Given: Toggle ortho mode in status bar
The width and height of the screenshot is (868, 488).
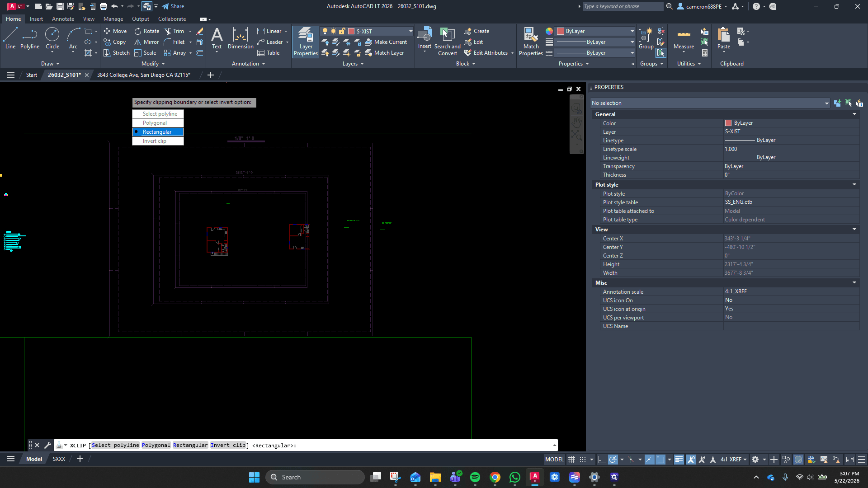Looking at the screenshot, I should tap(601, 460).
